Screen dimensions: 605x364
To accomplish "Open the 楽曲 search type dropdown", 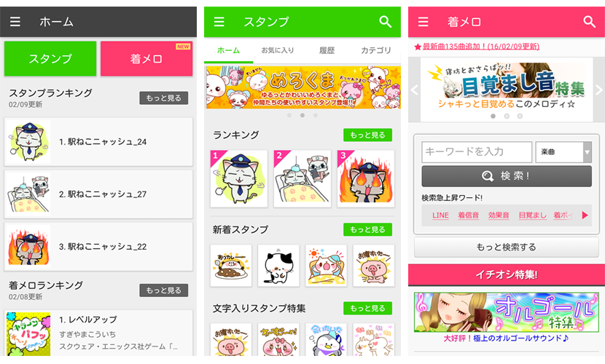I will coord(563,152).
